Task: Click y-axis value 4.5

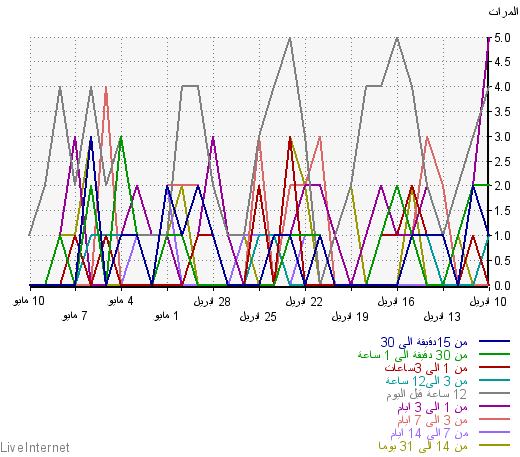Action: (x=502, y=62)
